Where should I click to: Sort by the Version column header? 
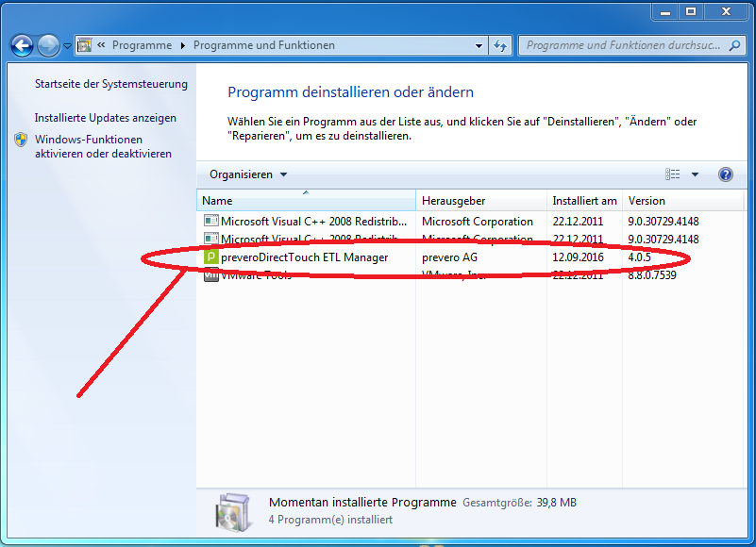point(682,201)
